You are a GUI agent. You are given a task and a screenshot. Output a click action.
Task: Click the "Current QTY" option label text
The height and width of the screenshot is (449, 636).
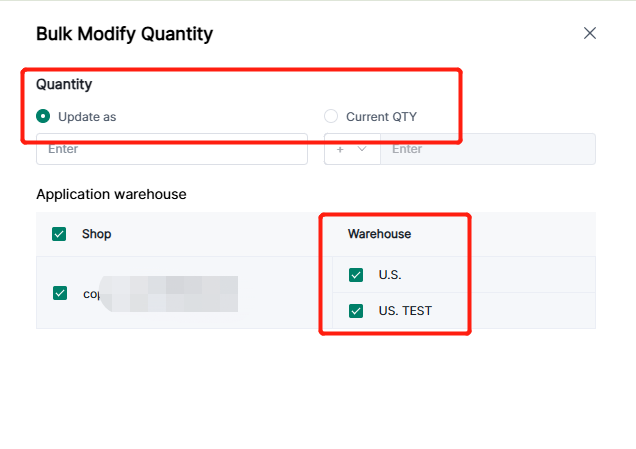click(381, 117)
